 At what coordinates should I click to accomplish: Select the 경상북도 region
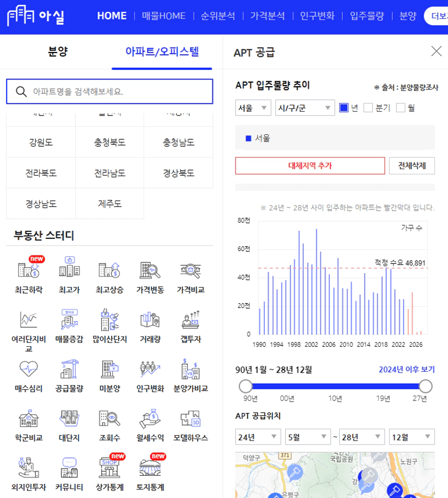point(178,173)
